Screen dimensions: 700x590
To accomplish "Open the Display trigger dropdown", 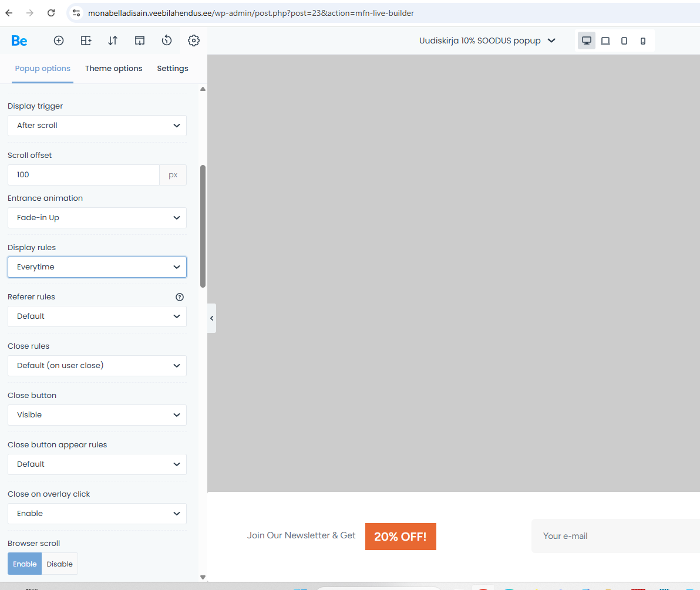I will pyautogui.click(x=97, y=126).
